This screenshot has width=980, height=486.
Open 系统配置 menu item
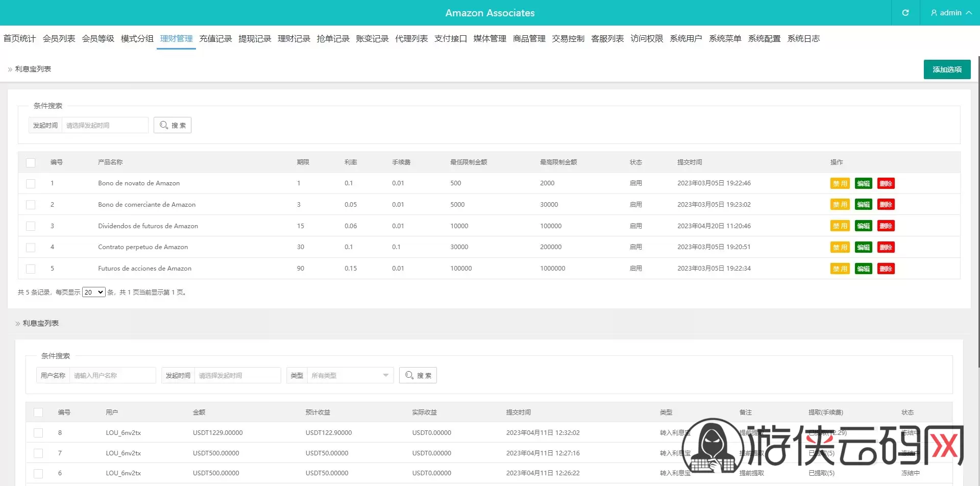pyautogui.click(x=764, y=38)
